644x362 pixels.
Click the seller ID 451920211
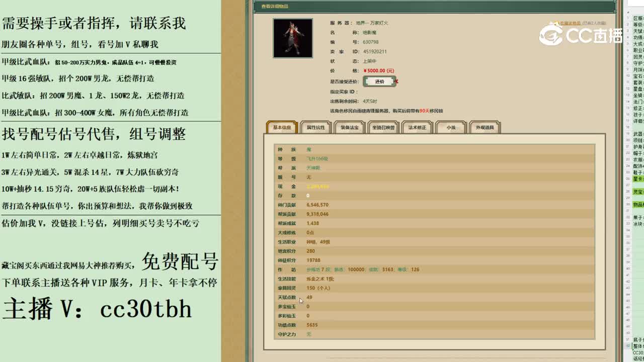click(x=375, y=51)
